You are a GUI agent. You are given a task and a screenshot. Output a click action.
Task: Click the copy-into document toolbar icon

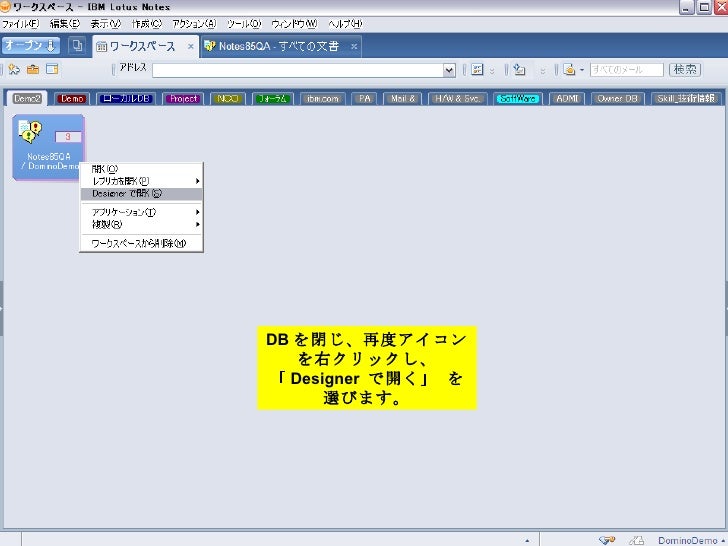coord(519,70)
